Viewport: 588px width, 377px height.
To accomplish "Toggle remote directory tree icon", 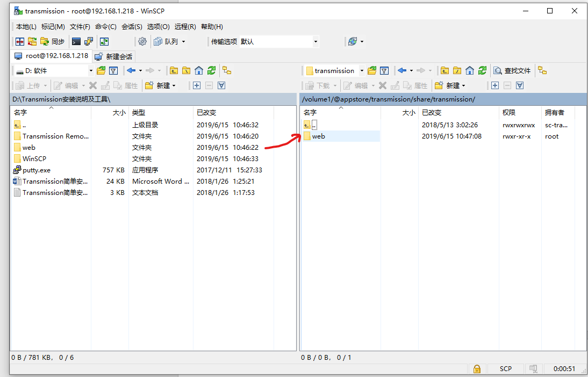I will tap(542, 70).
